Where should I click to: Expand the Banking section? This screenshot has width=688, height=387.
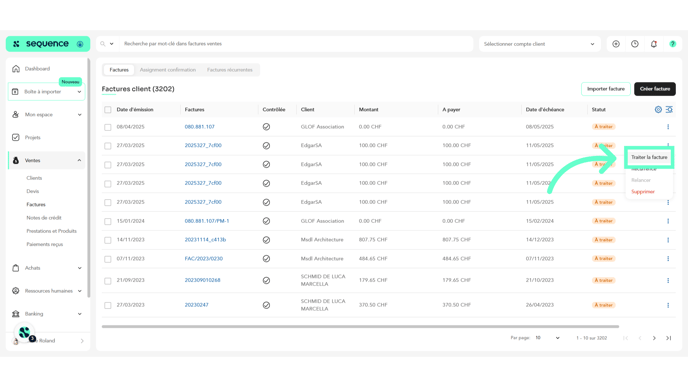point(47,314)
